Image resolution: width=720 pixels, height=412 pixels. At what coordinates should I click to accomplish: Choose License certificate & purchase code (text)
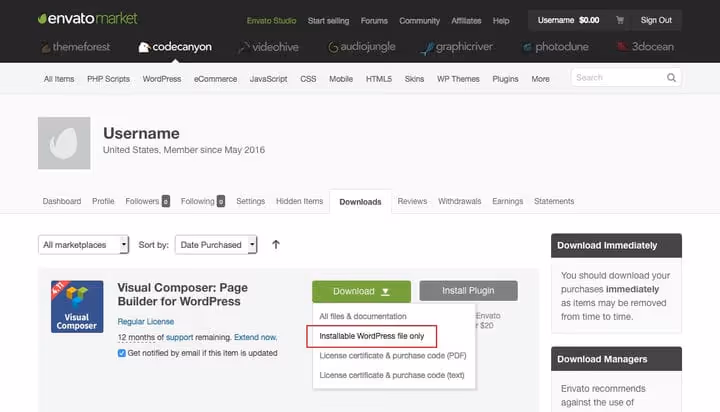point(392,375)
